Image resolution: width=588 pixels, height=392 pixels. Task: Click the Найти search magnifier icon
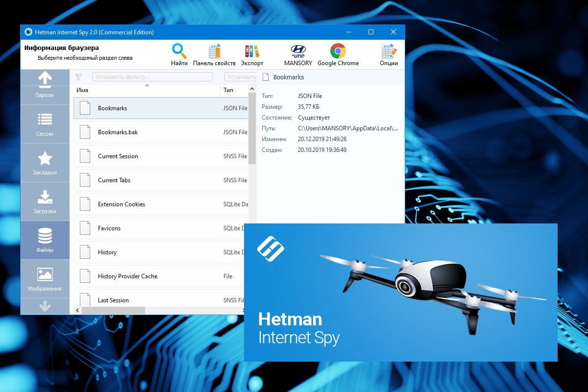pos(179,51)
